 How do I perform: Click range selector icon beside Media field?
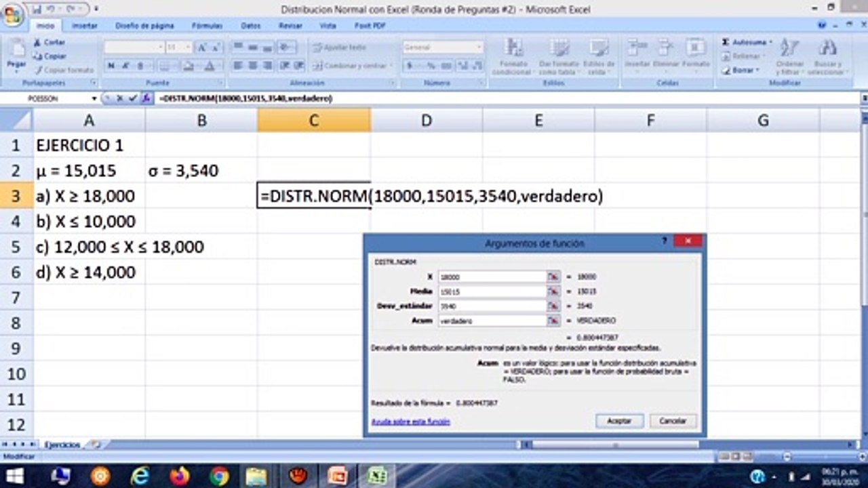[x=553, y=291]
